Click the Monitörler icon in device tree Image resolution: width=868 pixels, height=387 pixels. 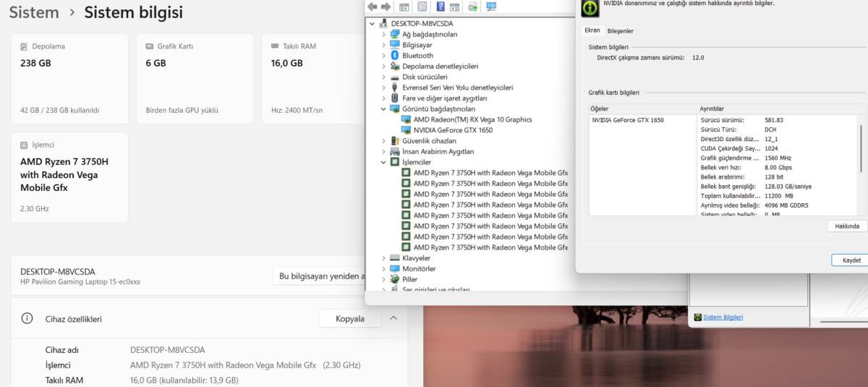click(395, 268)
